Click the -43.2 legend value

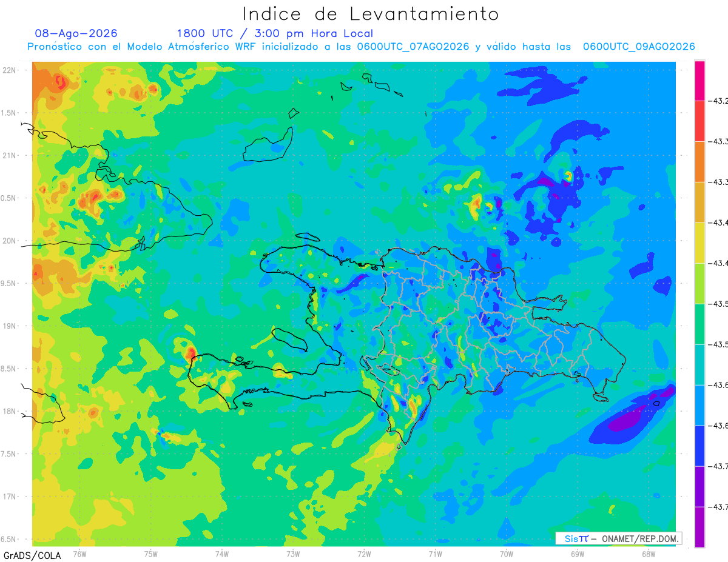pyautogui.click(x=720, y=101)
